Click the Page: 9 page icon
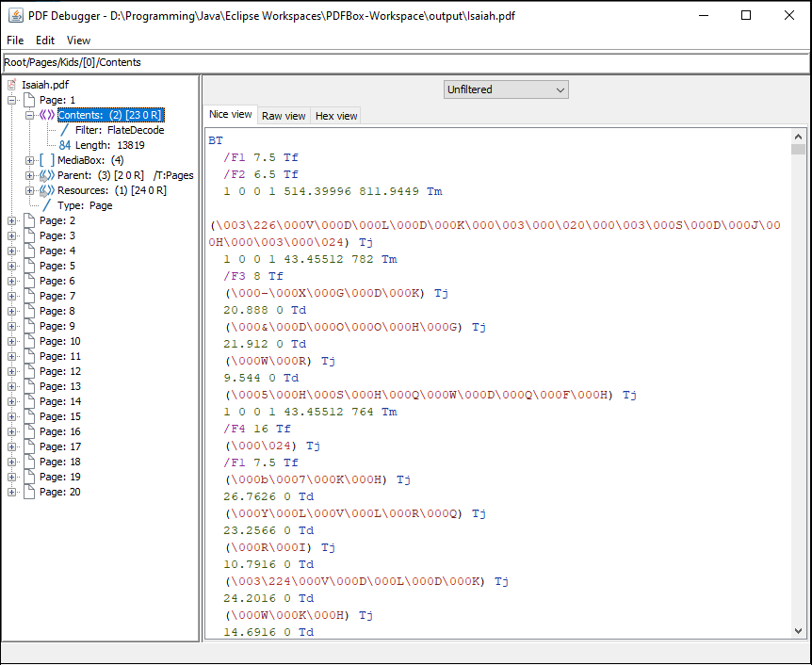Image resolution: width=812 pixels, height=665 pixels. (x=29, y=326)
